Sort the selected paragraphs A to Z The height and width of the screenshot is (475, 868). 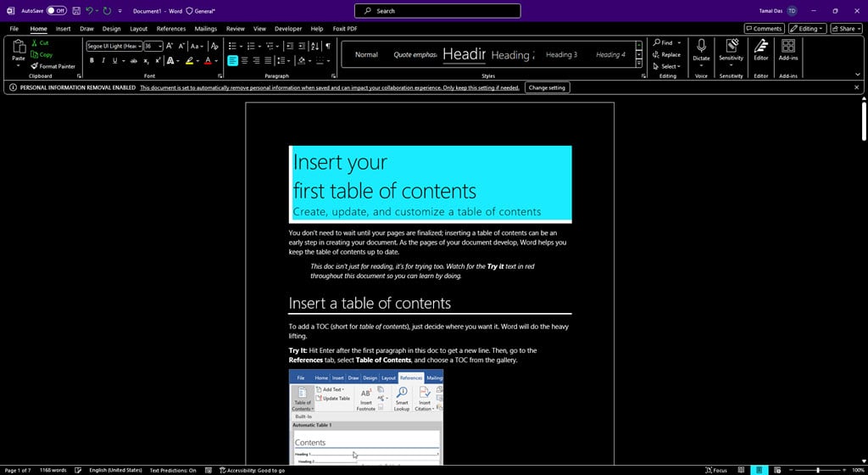click(315, 46)
